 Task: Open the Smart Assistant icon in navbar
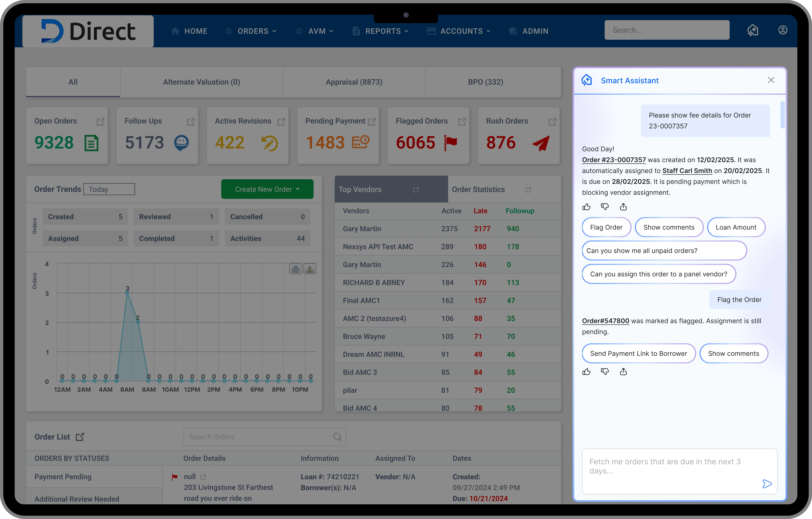[x=753, y=30]
